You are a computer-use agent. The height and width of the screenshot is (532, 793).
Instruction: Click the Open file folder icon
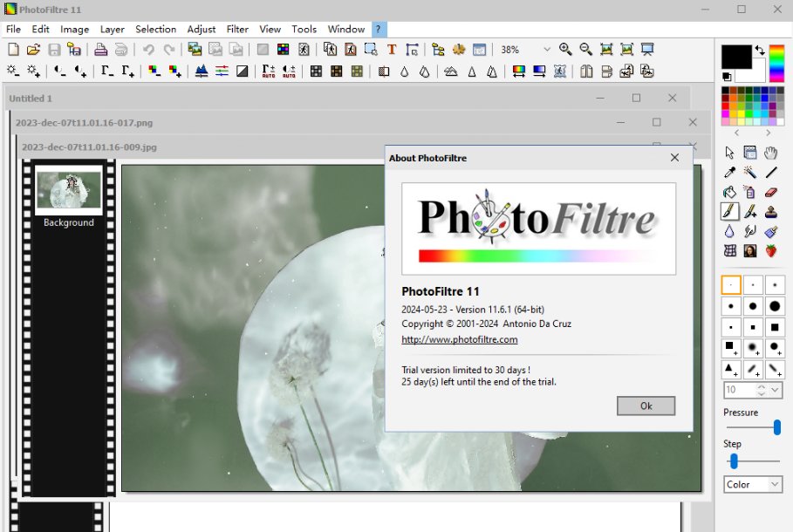pos(33,50)
